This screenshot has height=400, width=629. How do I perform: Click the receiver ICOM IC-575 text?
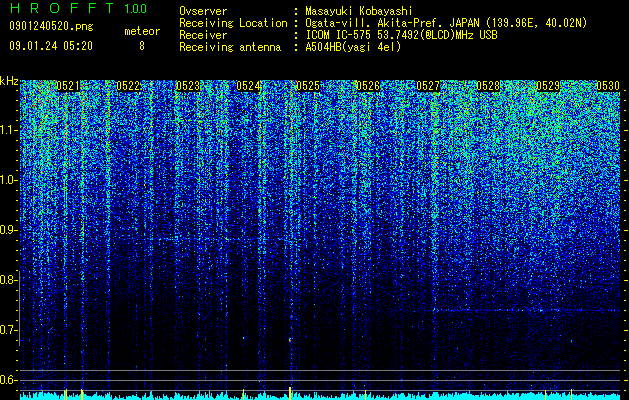[x=339, y=35]
